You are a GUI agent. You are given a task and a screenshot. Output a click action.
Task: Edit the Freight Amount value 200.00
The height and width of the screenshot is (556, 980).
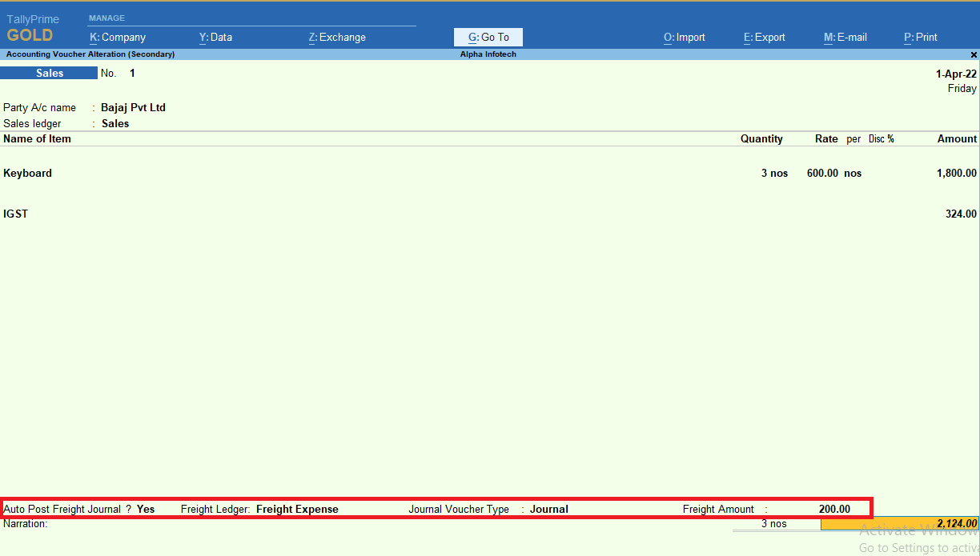click(x=833, y=509)
